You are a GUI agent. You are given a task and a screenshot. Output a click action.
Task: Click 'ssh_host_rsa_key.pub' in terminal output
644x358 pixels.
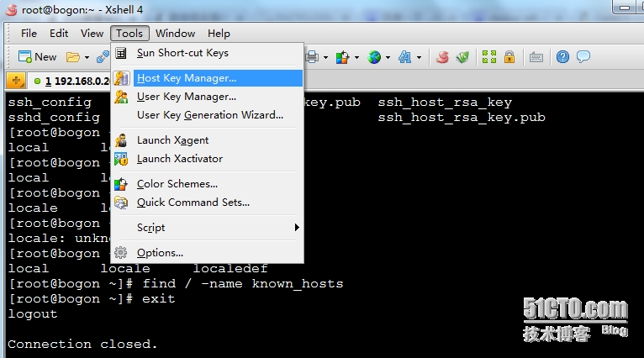tap(462, 118)
